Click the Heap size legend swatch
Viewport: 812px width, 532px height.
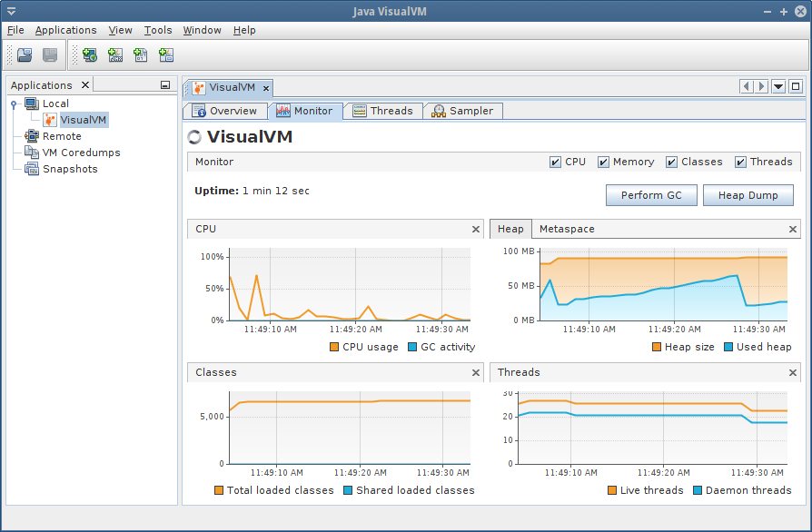tap(656, 347)
